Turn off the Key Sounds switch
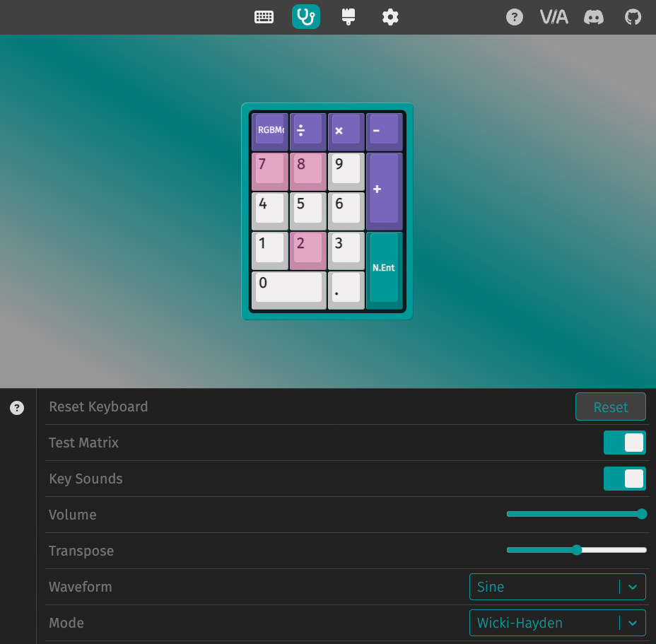Screen dimensions: 656x644 pos(624,479)
